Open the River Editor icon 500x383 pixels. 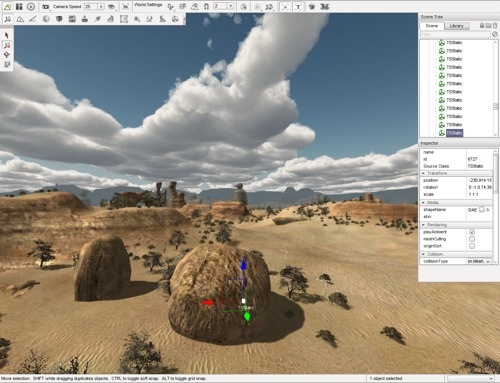click(x=149, y=19)
